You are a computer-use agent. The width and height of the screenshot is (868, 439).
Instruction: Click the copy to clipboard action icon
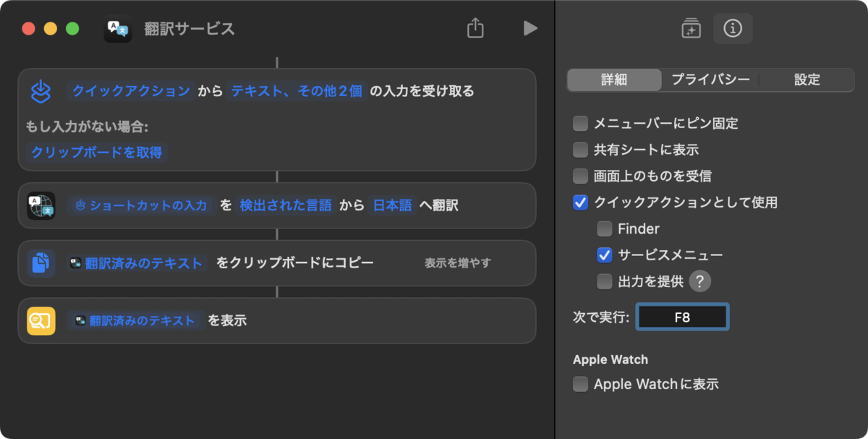41,263
